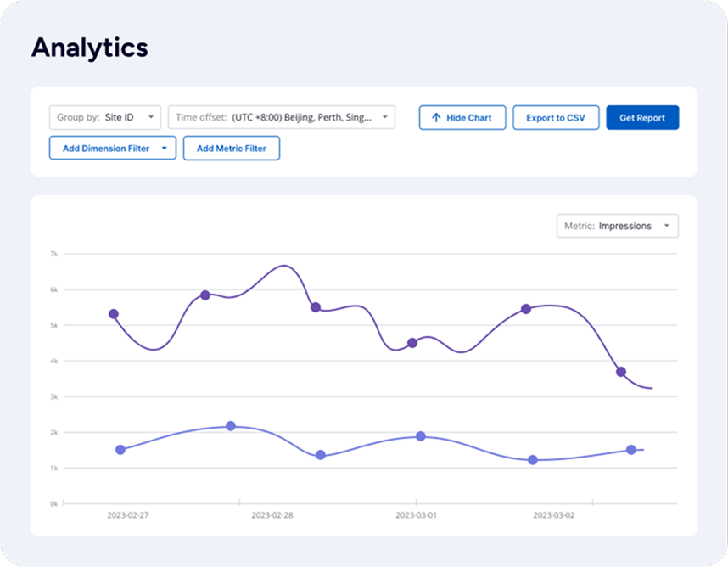The width and height of the screenshot is (728, 567).
Task: Select the leftmost dark purple data point
Action: pos(114,314)
